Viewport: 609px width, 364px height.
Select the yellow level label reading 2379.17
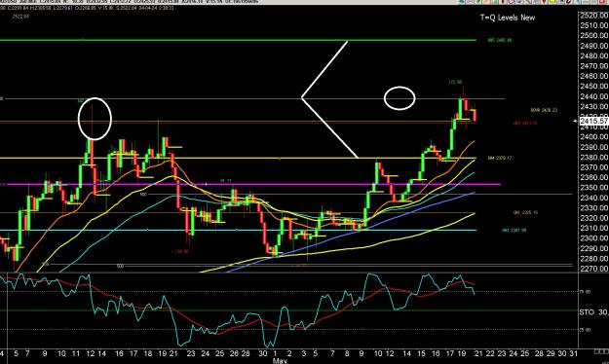tap(500, 159)
